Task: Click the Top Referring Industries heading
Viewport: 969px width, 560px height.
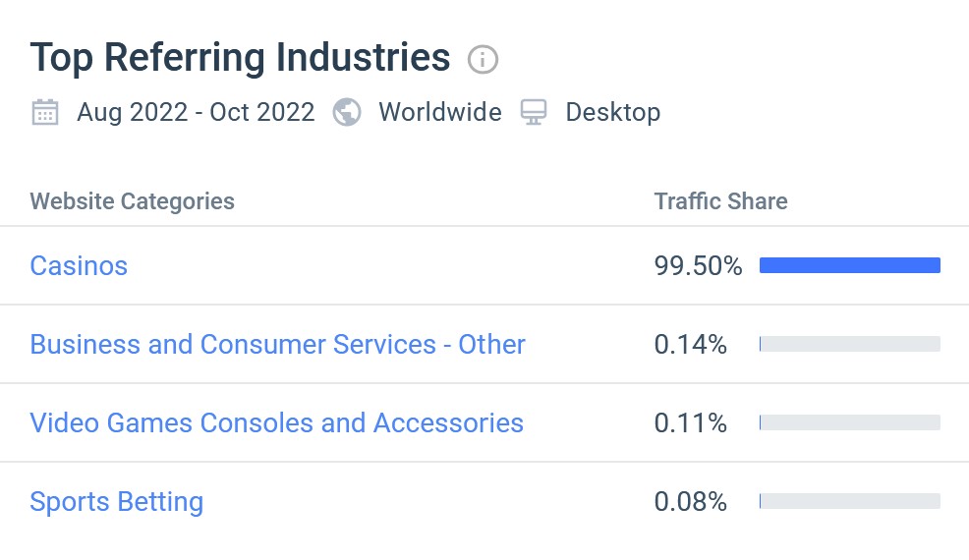Action: coord(240,58)
